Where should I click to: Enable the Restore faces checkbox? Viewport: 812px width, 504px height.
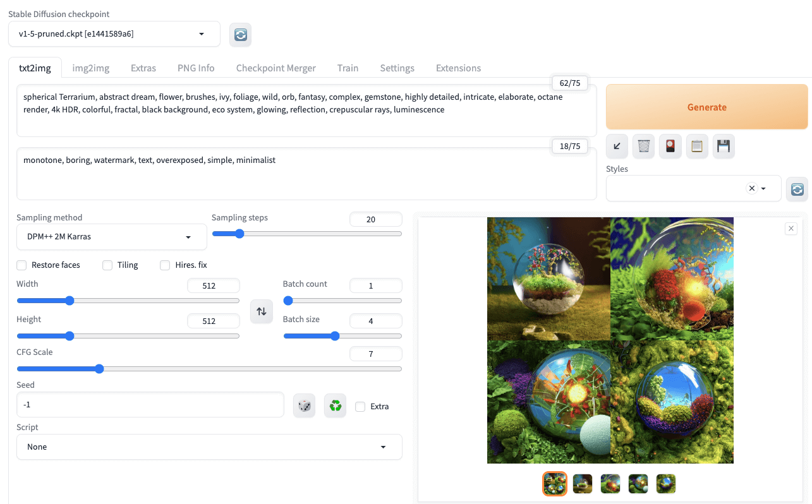(21, 265)
